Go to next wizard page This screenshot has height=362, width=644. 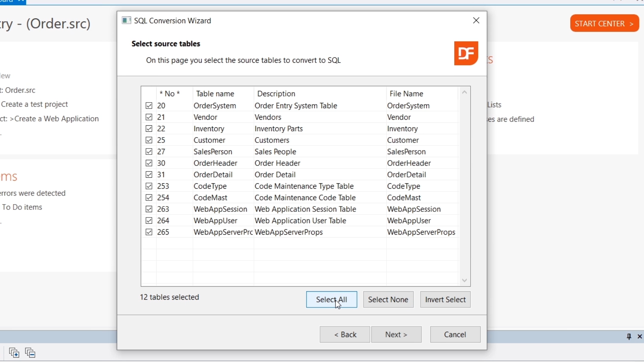click(x=396, y=335)
